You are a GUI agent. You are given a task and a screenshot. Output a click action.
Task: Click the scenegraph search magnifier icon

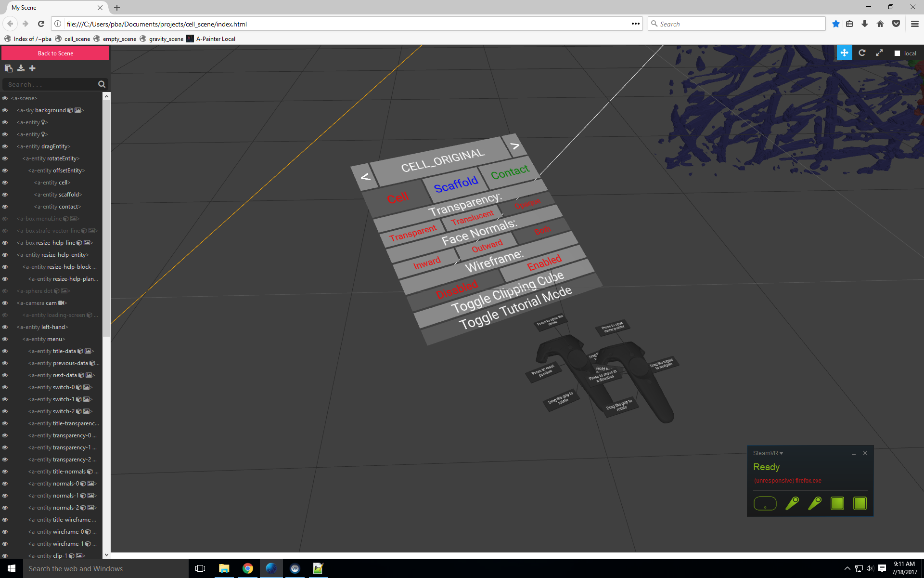(102, 84)
